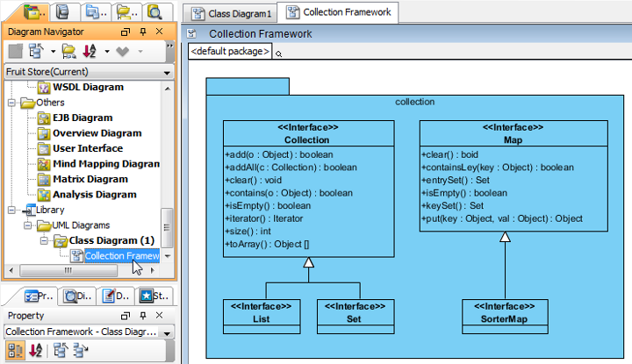This screenshot has height=364, width=632.
Task: Click the gray square navigator toolbar icon
Action: [x=16, y=51]
